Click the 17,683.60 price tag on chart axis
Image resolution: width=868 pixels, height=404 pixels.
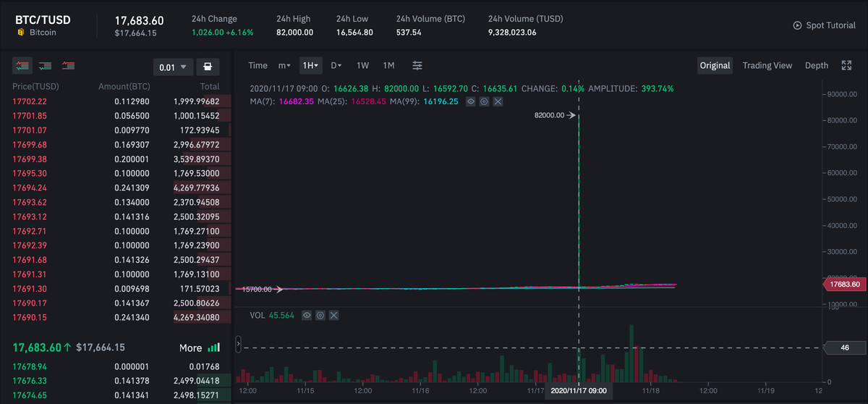tap(843, 284)
